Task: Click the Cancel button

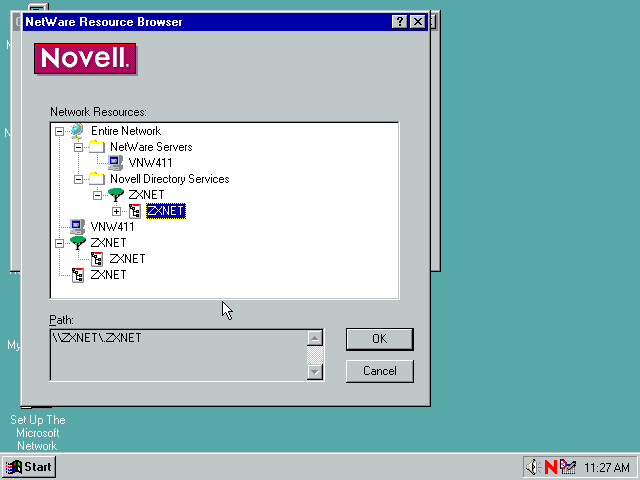Action: click(380, 371)
